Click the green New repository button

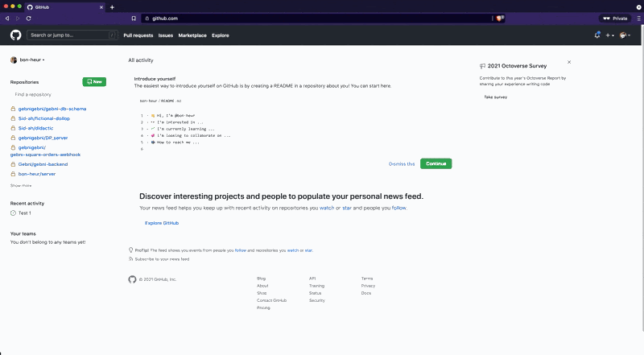[94, 82]
